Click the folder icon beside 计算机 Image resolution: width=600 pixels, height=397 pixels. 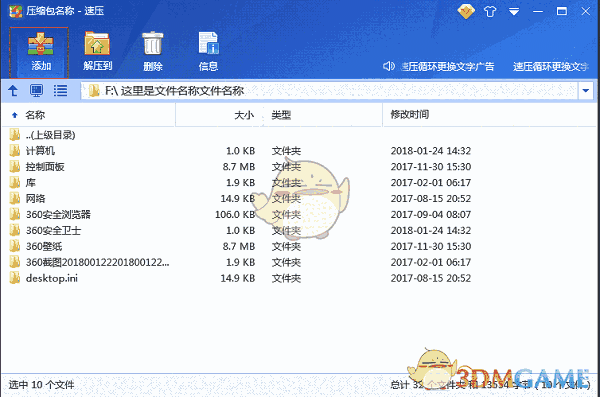click(15, 150)
